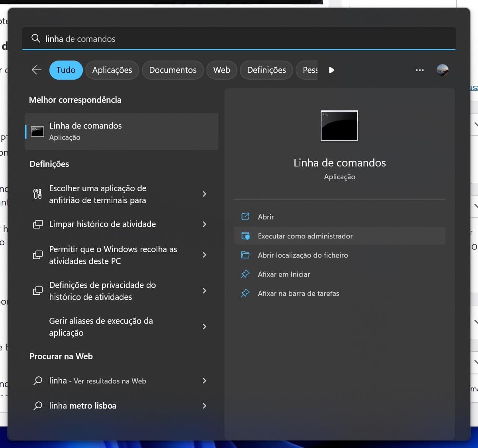
Task: Open Linha de comandos best match result
Action: coord(121,131)
